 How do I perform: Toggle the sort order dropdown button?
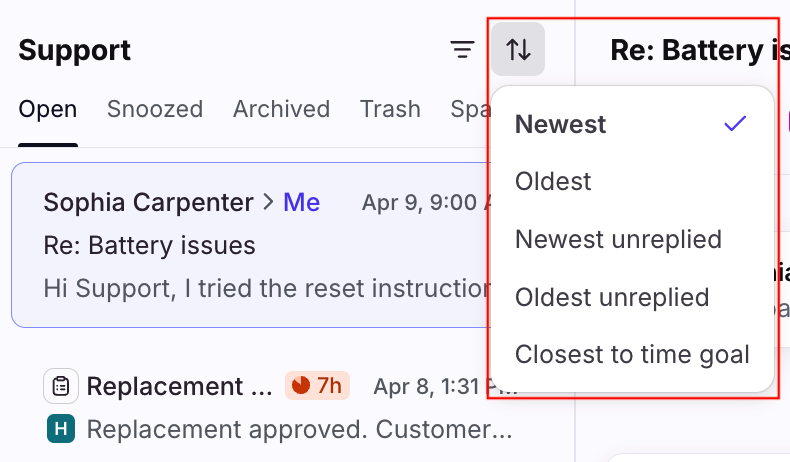(518, 49)
